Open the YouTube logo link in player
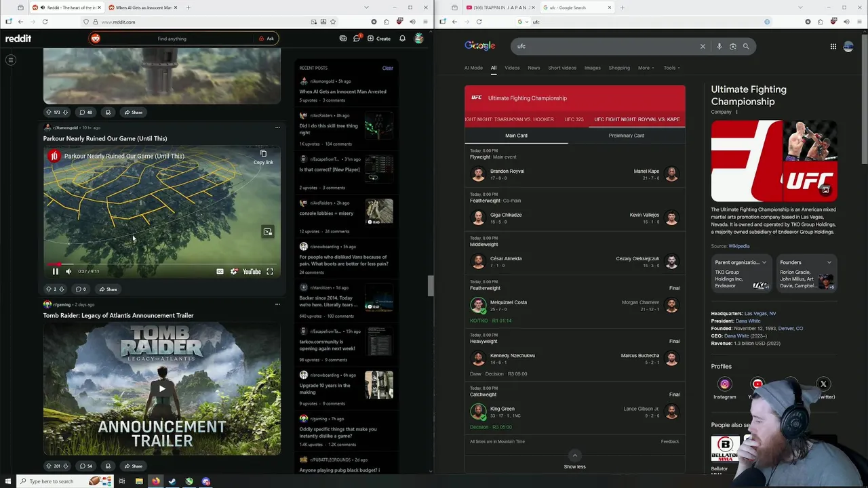Viewport: 868px width, 488px height. pos(252,271)
